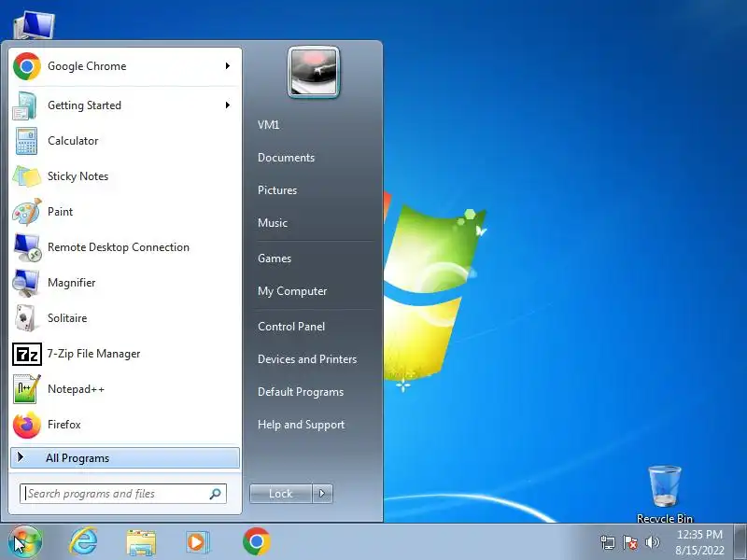Expand the Getting Started submenu arrow
This screenshot has height=560, width=747.
tap(228, 105)
